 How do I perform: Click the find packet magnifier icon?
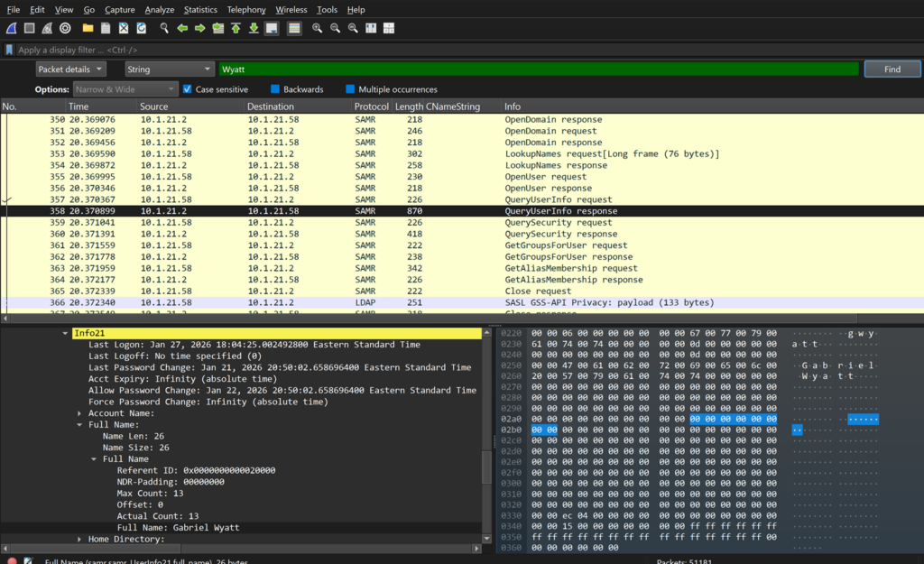(164, 28)
